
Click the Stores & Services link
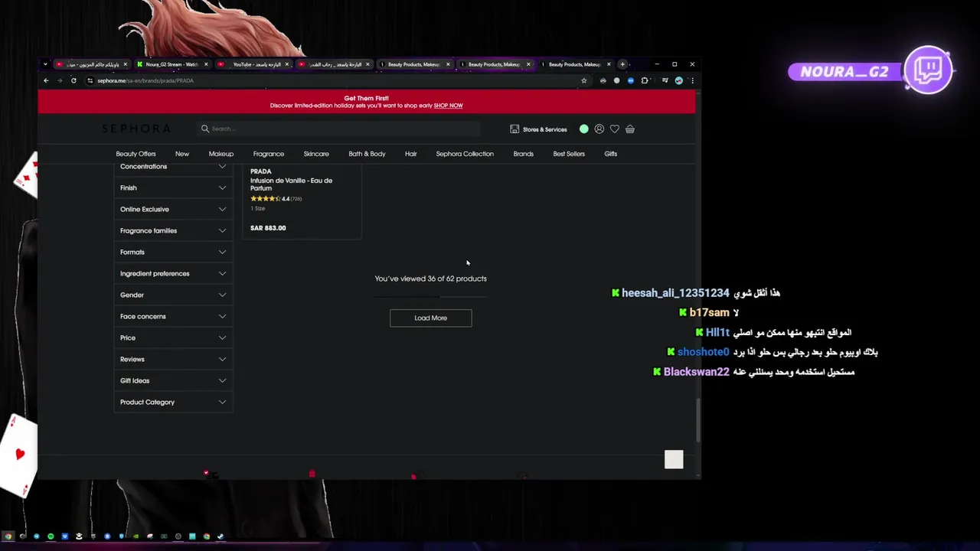(544, 129)
